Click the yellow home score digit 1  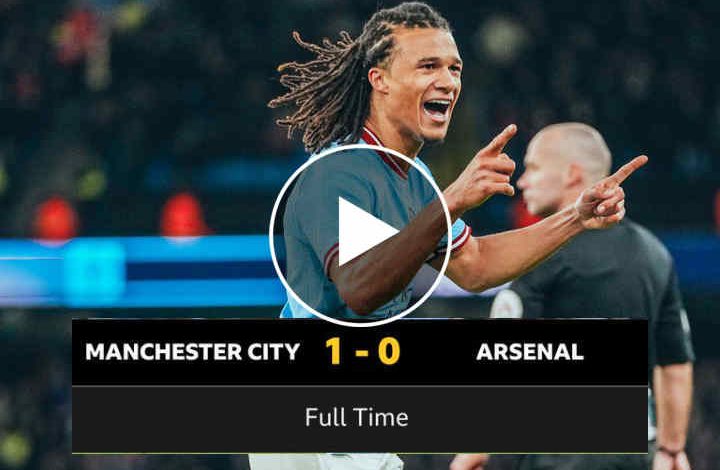pos(333,352)
